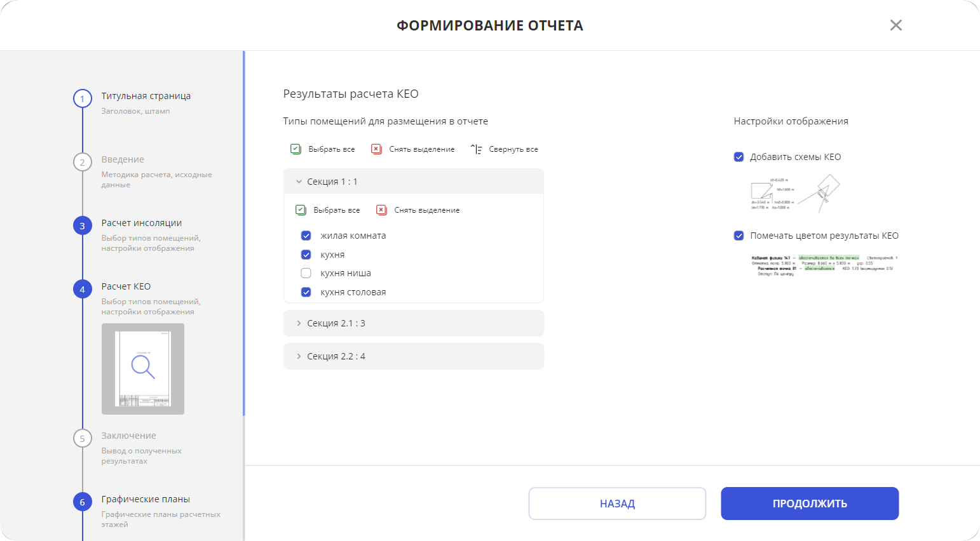980x541 pixels.
Task: Click 'Настройки отображения' heading
Action: (791, 121)
